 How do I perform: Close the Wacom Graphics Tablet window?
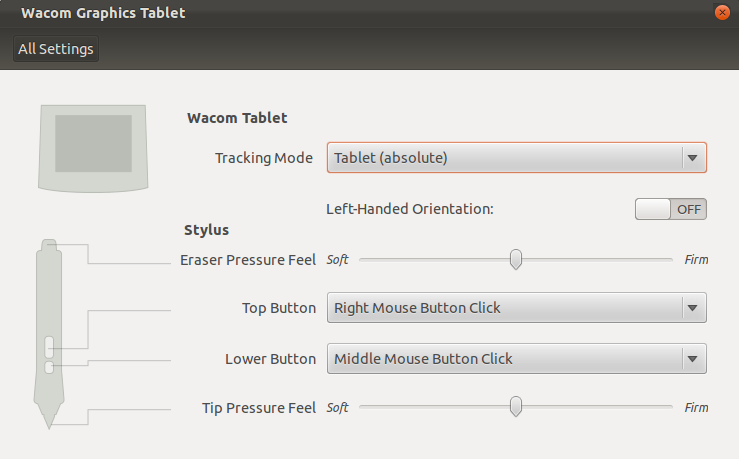click(x=722, y=12)
